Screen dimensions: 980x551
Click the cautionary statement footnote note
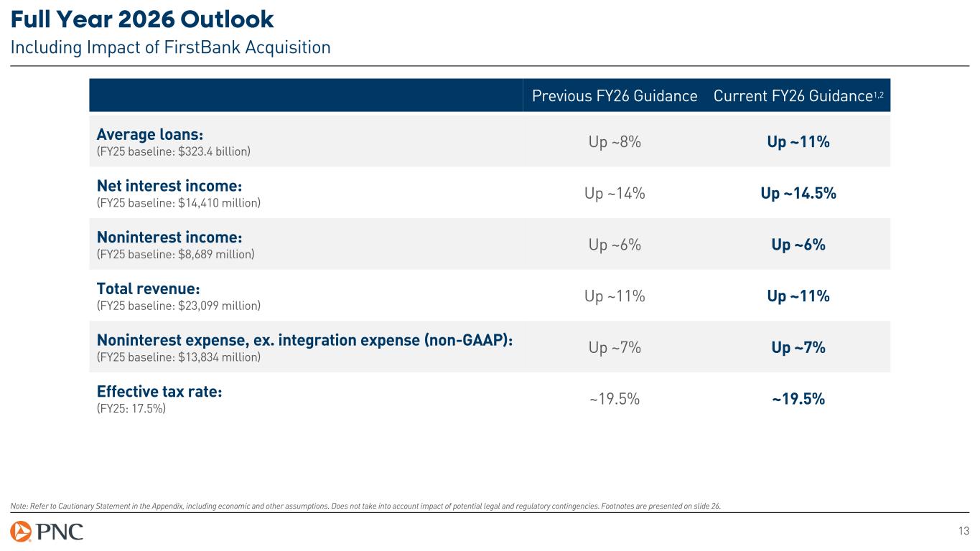pyautogui.click(x=366, y=506)
